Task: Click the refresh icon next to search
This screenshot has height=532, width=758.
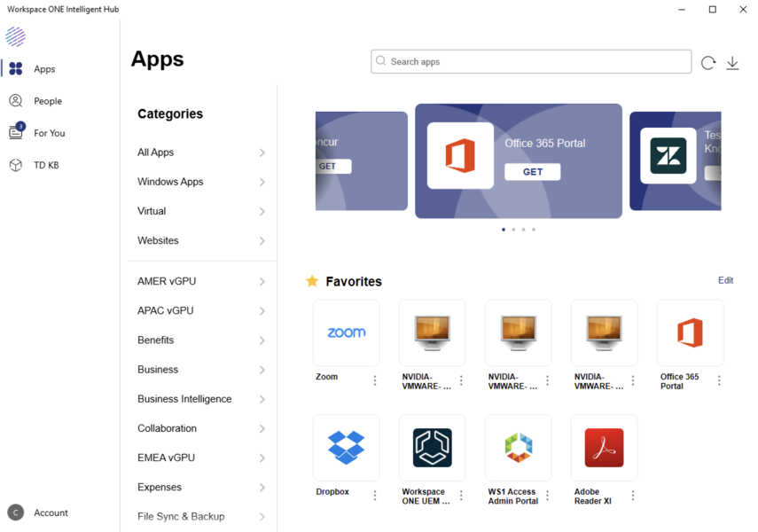Action: pos(708,63)
